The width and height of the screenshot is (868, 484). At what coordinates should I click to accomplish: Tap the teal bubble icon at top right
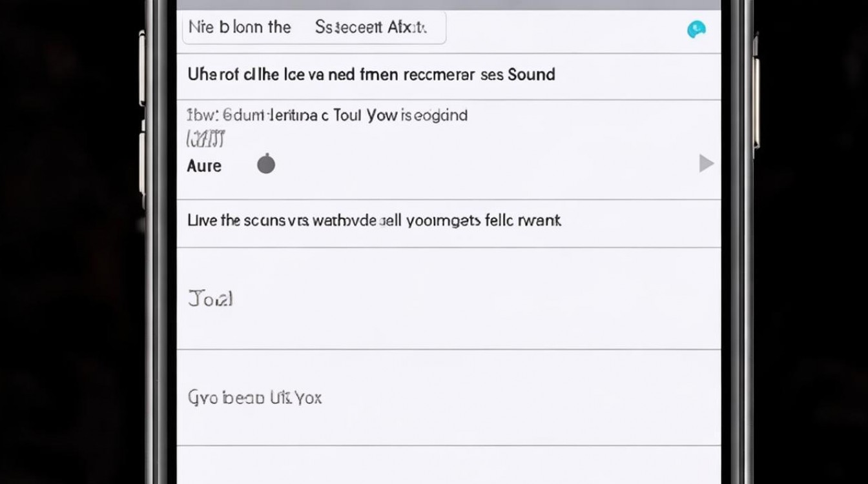tap(696, 29)
